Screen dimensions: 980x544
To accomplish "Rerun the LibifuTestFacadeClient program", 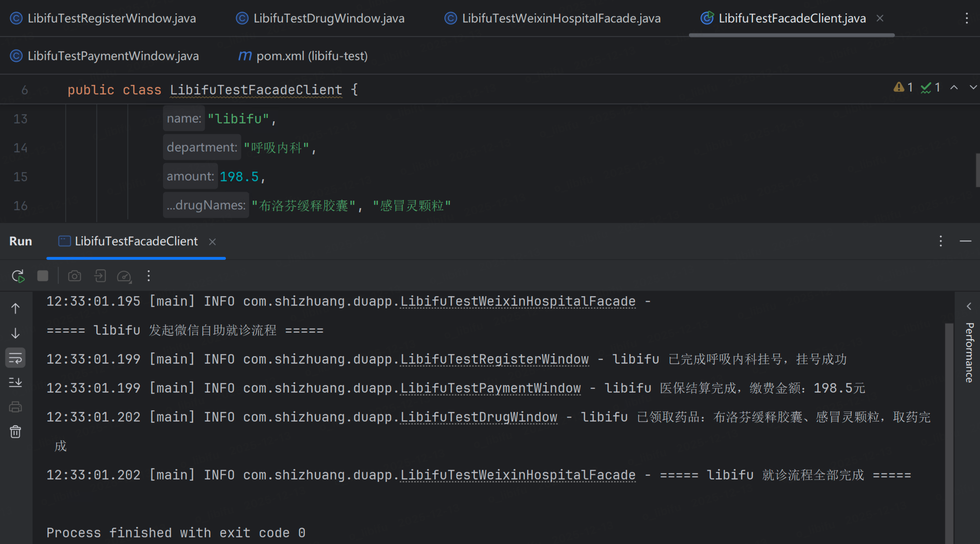I will pyautogui.click(x=18, y=276).
